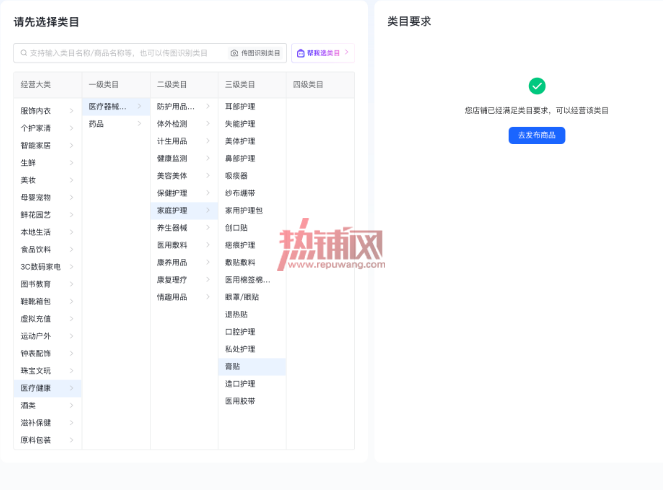Expand the 美妆 row chevron
Image resolution: width=663 pixels, height=490 pixels.
click(x=71, y=180)
